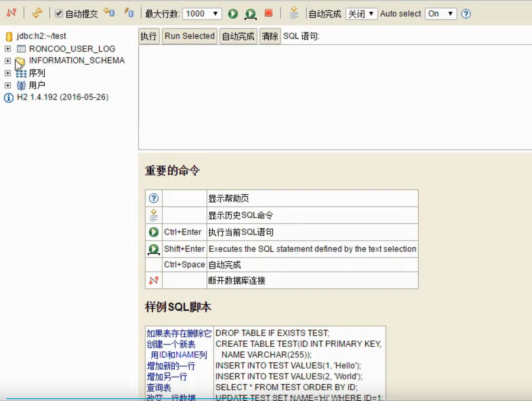The height and width of the screenshot is (401, 532).
Task: Click inside the SQL statement text area
Action: point(335,97)
